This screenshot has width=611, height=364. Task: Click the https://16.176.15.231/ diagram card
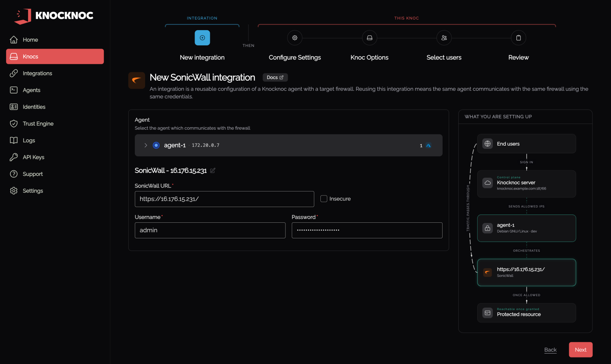point(527,272)
